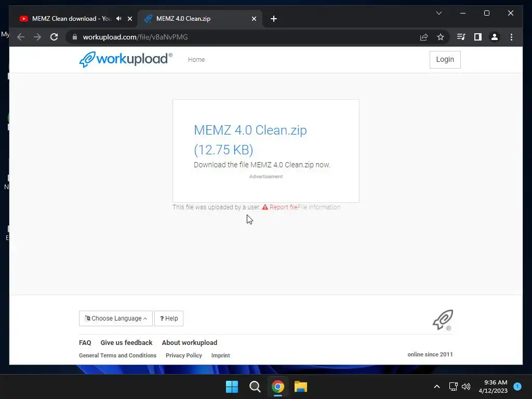Select the MEMZ 4.0 Clean.zip tab
Screen dimensions: 532x399
[x=200, y=19]
